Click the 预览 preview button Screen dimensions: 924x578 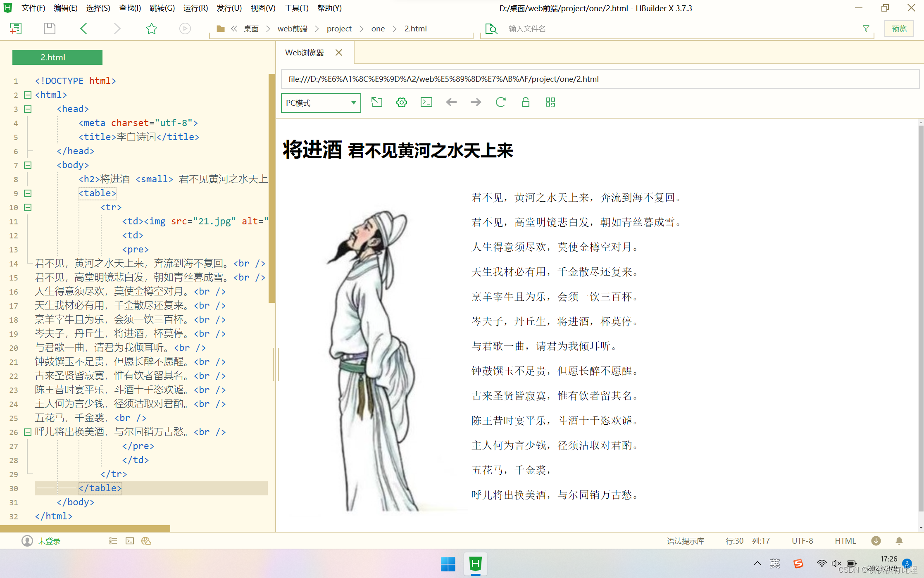(899, 29)
